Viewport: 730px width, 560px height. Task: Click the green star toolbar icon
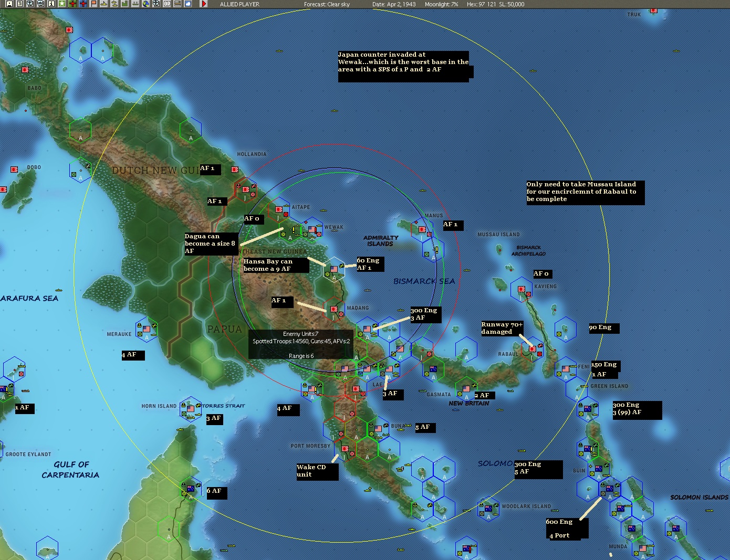(62, 4)
